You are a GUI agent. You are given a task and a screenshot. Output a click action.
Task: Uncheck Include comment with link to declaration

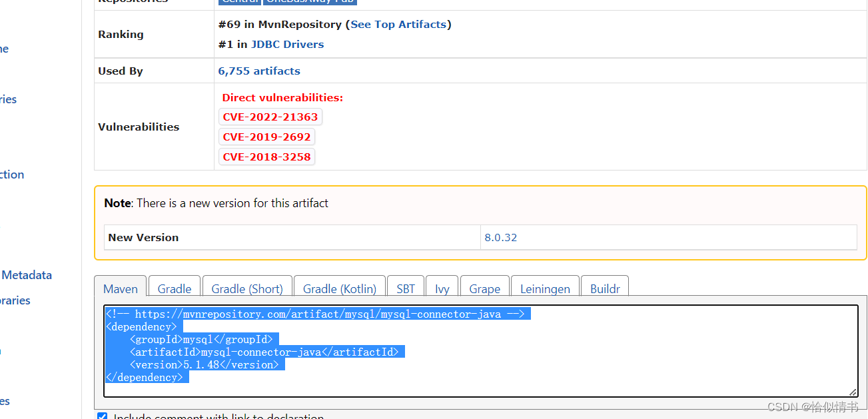pyautogui.click(x=102, y=416)
